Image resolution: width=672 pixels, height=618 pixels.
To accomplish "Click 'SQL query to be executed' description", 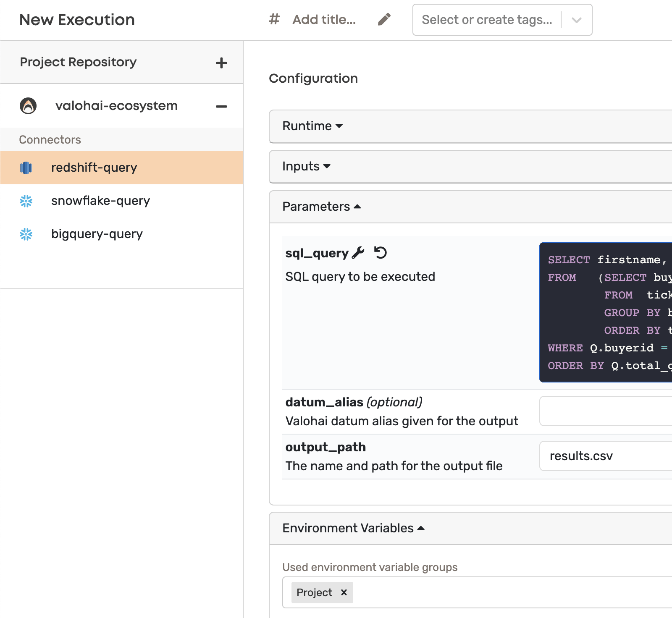I will tap(360, 277).
